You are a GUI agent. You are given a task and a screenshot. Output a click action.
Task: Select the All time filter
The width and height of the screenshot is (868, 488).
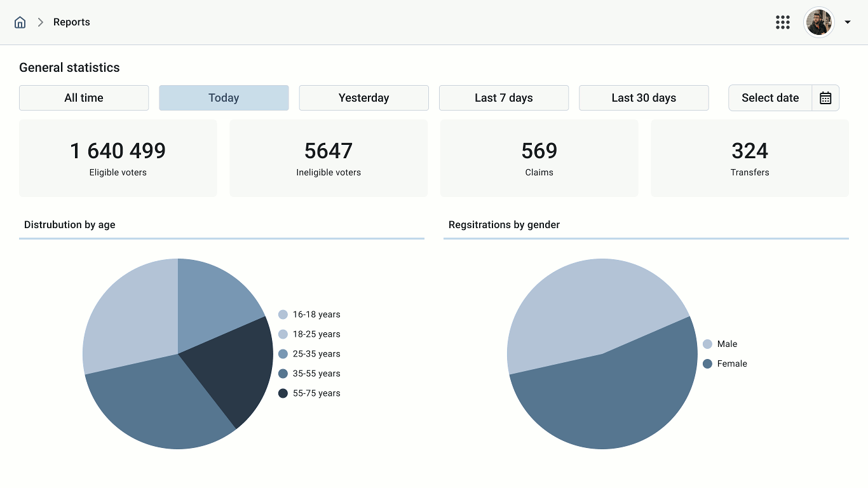[84, 98]
